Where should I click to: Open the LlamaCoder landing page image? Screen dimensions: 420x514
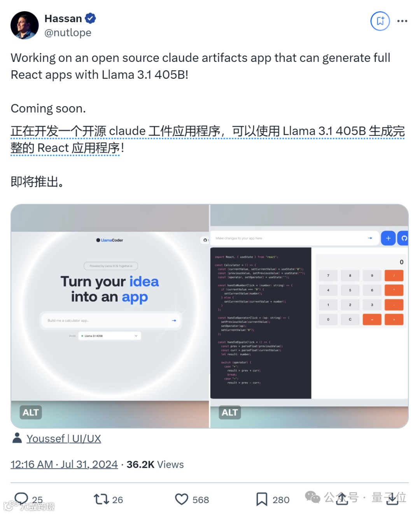[x=110, y=316]
